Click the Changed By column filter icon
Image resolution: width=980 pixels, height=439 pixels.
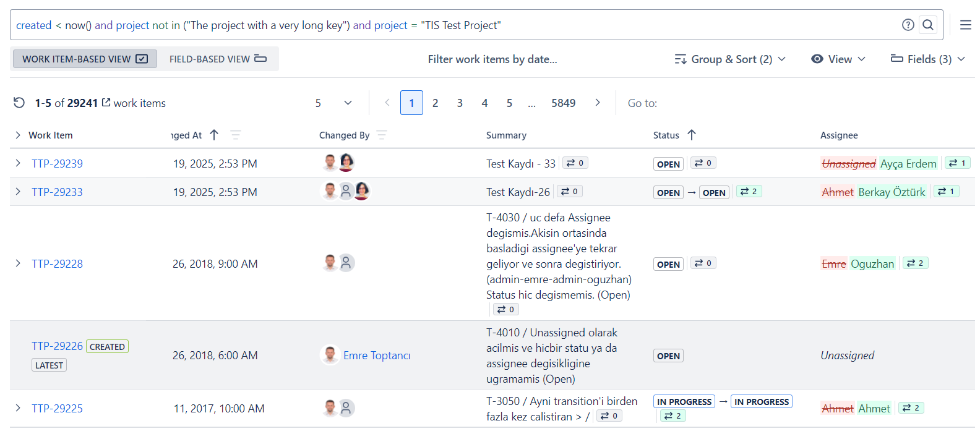click(382, 135)
